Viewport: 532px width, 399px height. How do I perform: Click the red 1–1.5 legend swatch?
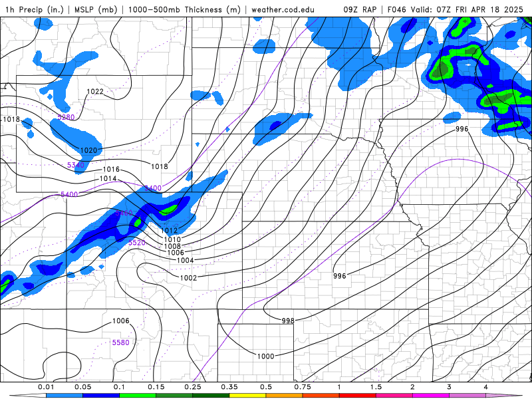coord(358,396)
